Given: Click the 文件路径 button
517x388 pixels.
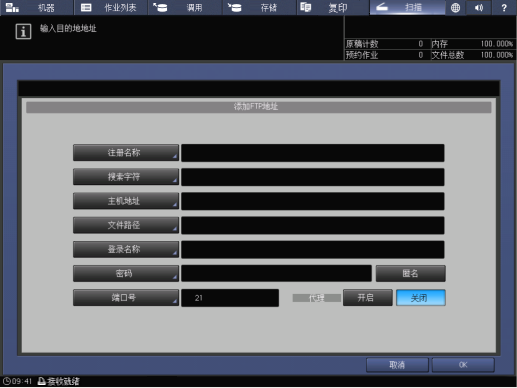Looking at the screenshot, I should pos(126,225).
